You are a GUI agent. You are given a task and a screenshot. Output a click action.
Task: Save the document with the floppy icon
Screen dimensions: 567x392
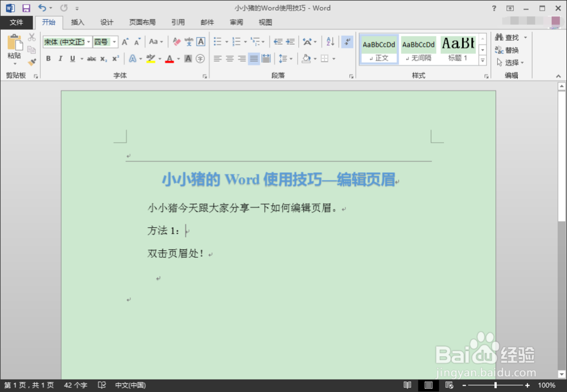click(26, 8)
